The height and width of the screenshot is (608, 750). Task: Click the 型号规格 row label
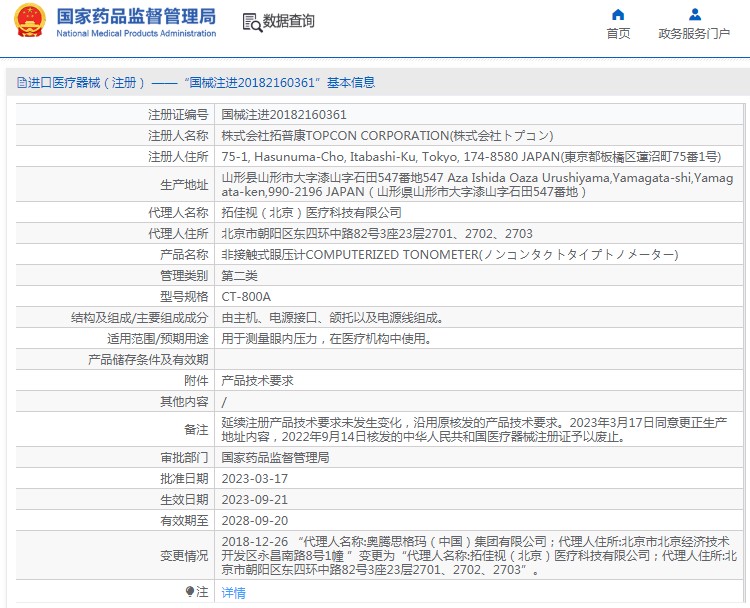(184, 296)
